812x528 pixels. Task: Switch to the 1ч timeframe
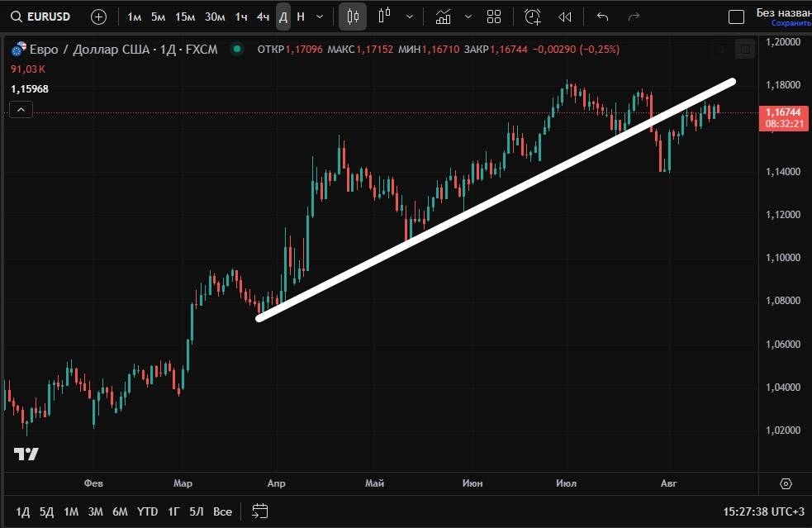click(x=240, y=17)
